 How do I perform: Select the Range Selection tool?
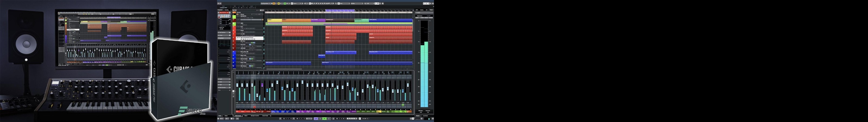[312, 3]
